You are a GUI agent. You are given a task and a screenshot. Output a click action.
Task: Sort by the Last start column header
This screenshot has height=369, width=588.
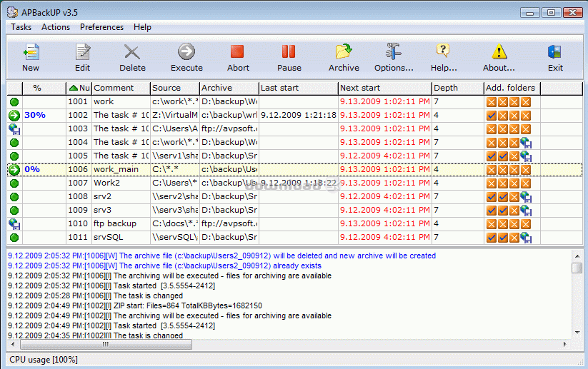(x=299, y=88)
